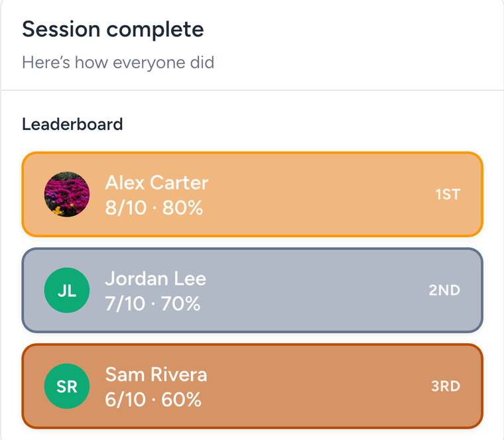This screenshot has width=504, height=440.
Task: Click the 6/10 · 60% score
Action: (x=153, y=399)
